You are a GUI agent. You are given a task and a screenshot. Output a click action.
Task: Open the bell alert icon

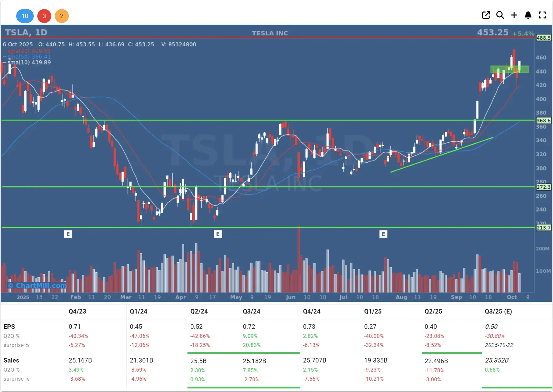click(528, 15)
